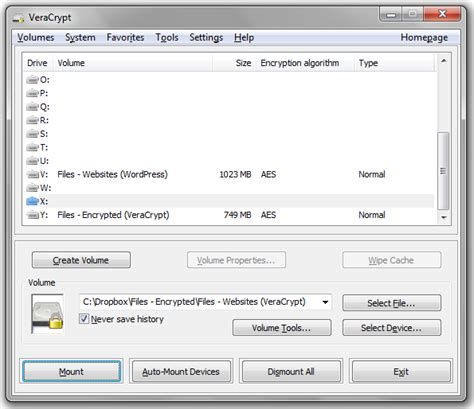Click the Wipe Cache button
This screenshot has height=409, width=474.
coord(391,260)
